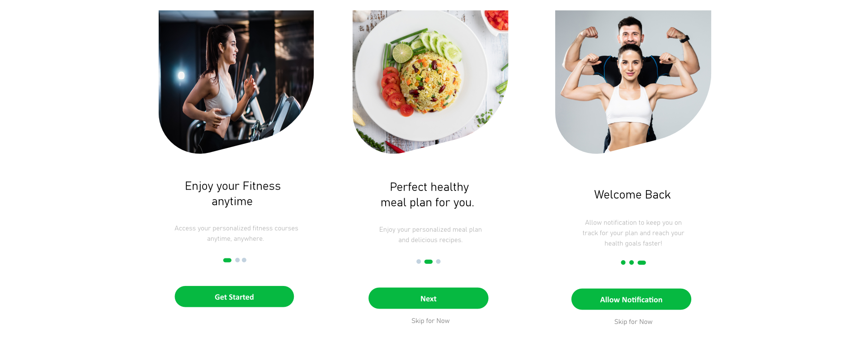
Task: Click the Perfect healthy meal plan heading
Action: coord(428,195)
